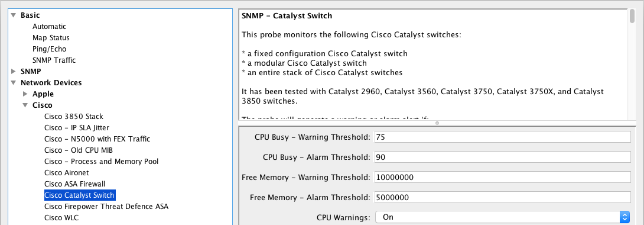Click the Network Devices category label
This screenshot has width=644, height=225.
(51, 83)
